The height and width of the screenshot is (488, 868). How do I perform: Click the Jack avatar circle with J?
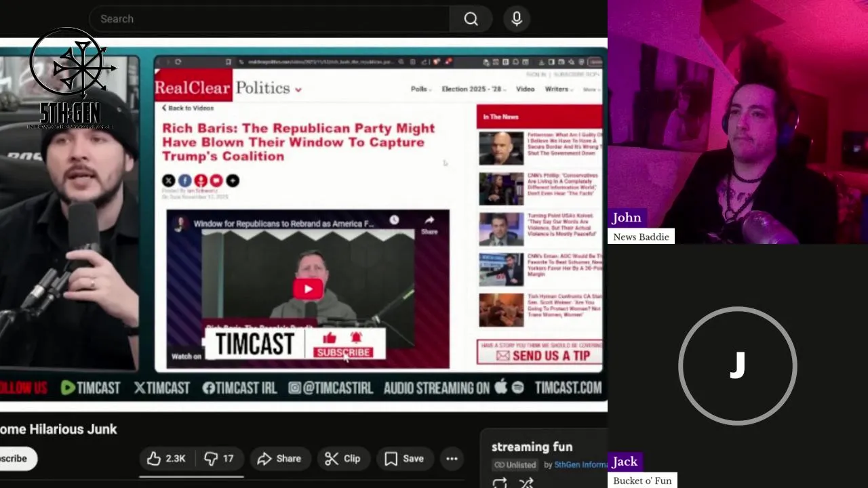pyautogui.click(x=738, y=366)
